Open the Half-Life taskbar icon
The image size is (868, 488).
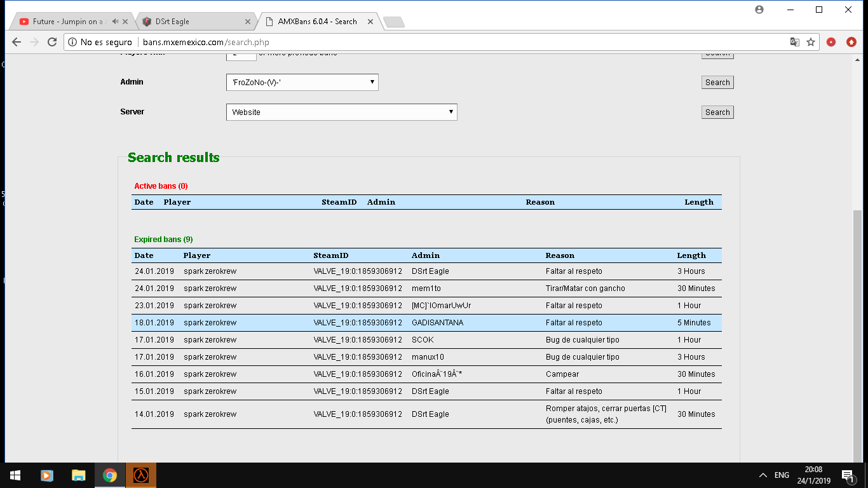tap(141, 475)
